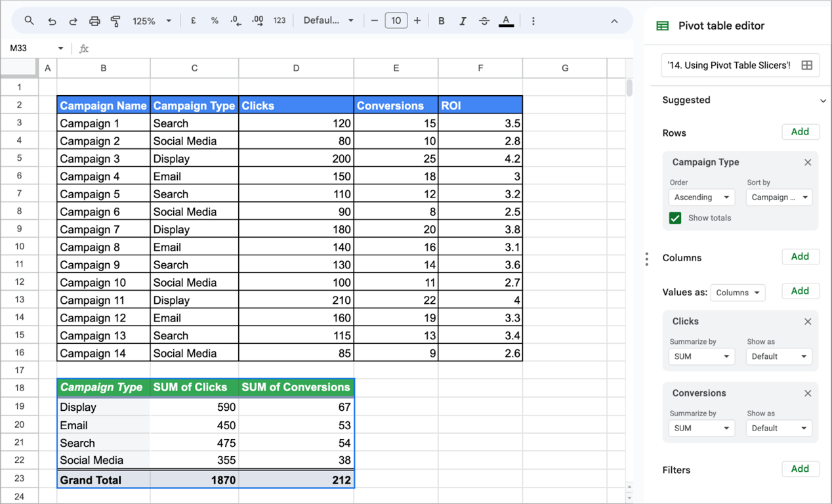The height and width of the screenshot is (504, 832).
Task: Uncheck the Show totals checkbox
Action: coord(675,218)
